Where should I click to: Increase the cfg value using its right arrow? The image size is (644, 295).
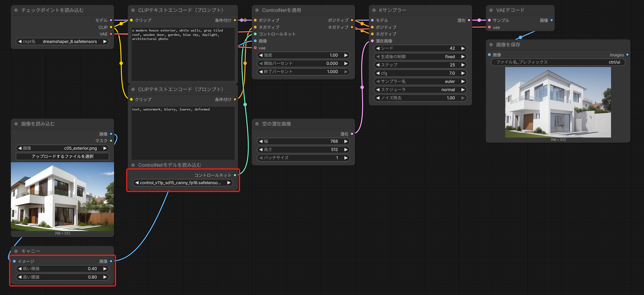[463, 73]
